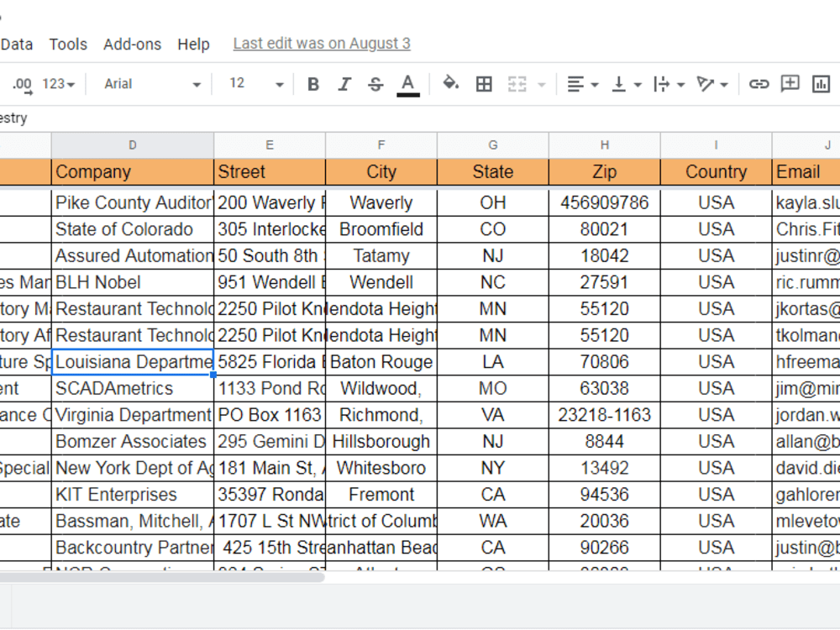
Task: Select the PO Box 1163 street cell
Action: tap(270, 415)
